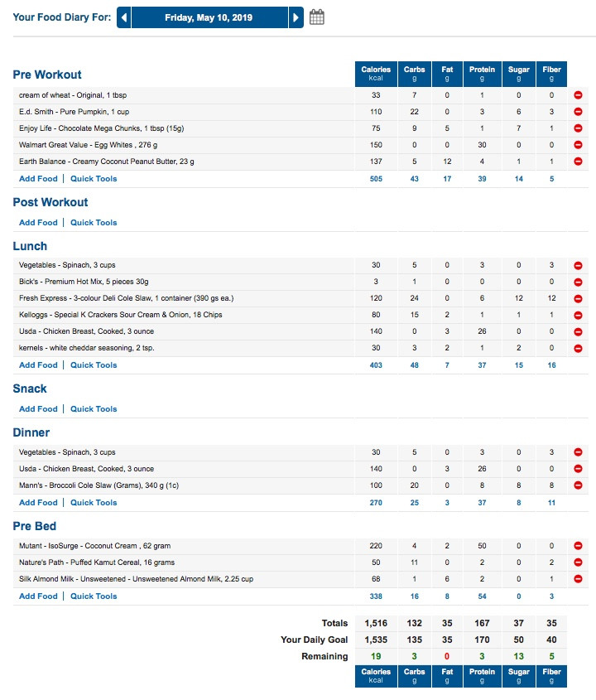Add Food to Dinner meal
The height and width of the screenshot is (700, 596).
click(38, 503)
